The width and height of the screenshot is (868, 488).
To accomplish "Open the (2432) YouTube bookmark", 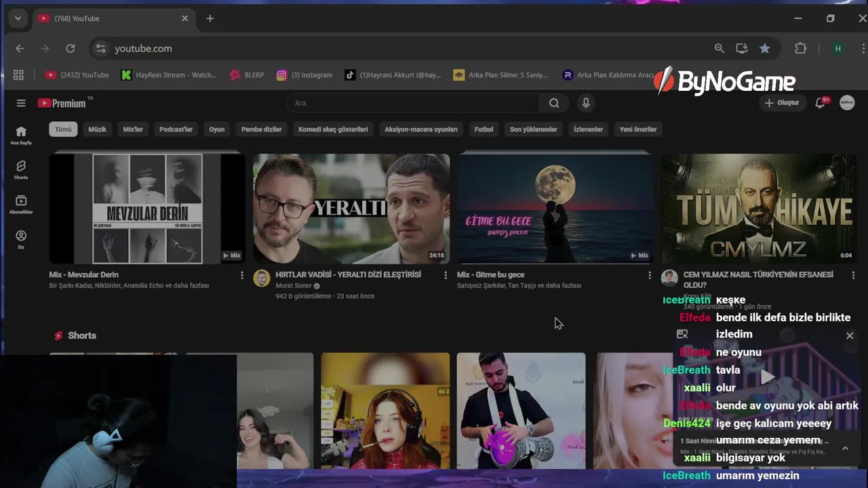I will [x=77, y=75].
